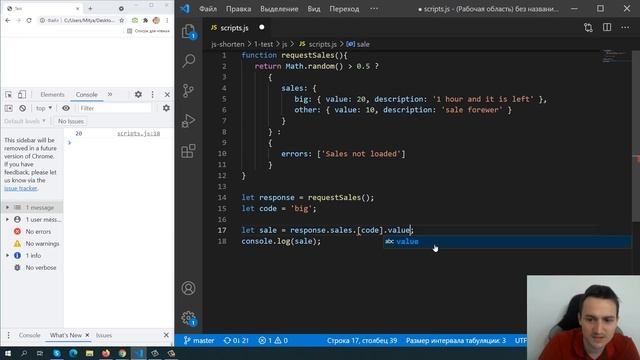
Task: Click the master branch in the status bar
Action: click(x=199, y=340)
